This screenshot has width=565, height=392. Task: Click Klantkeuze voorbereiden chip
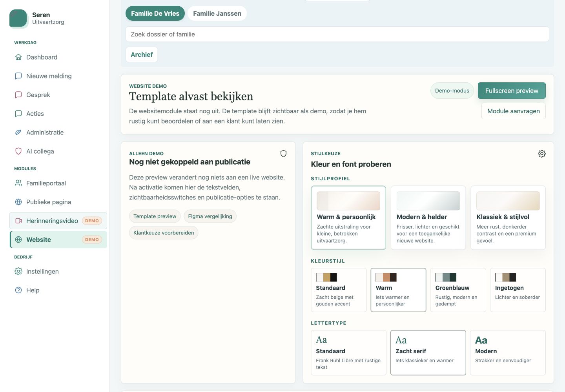click(164, 233)
